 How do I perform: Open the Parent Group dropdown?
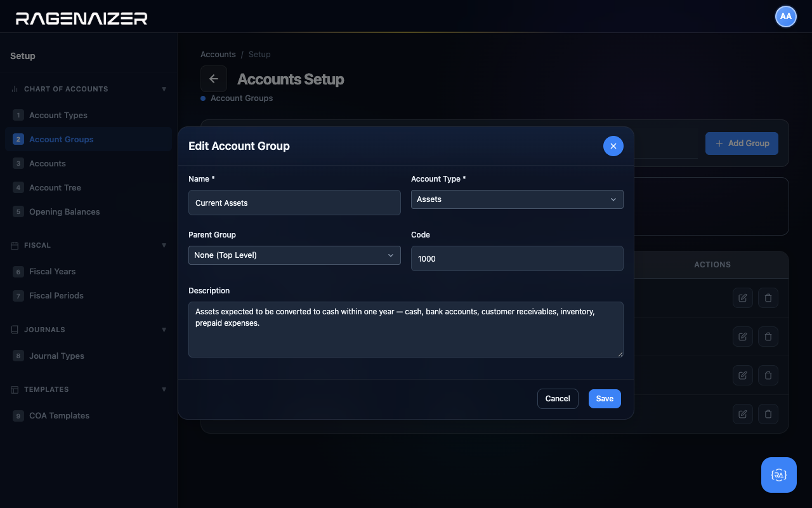click(x=294, y=255)
